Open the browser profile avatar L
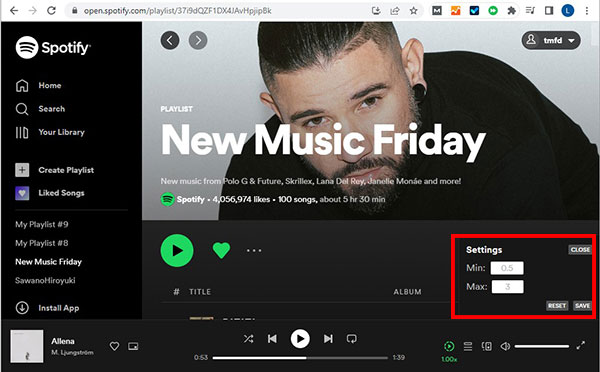The height and width of the screenshot is (372, 600). click(567, 11)
